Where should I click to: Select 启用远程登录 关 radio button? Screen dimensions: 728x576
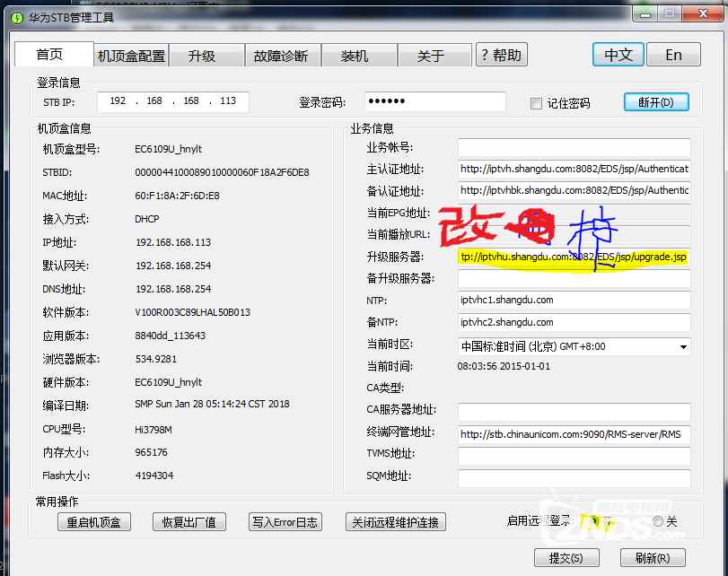(658, 521)
